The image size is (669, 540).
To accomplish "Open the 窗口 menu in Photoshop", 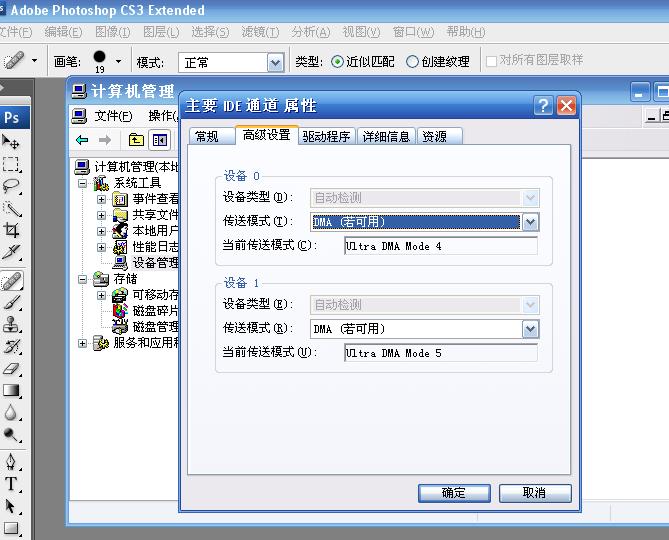I will pyautogui.click(x=413, y=32).
